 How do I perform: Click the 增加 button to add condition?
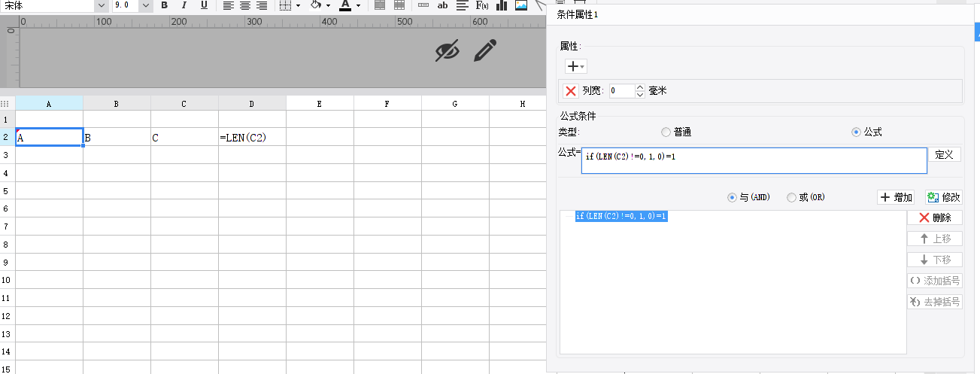coord(896,197)
